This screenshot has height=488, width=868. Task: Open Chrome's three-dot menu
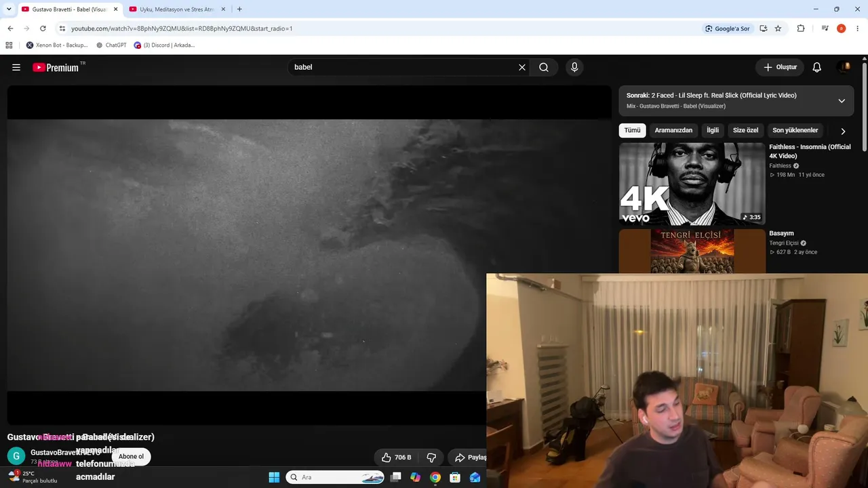point(858,28)
